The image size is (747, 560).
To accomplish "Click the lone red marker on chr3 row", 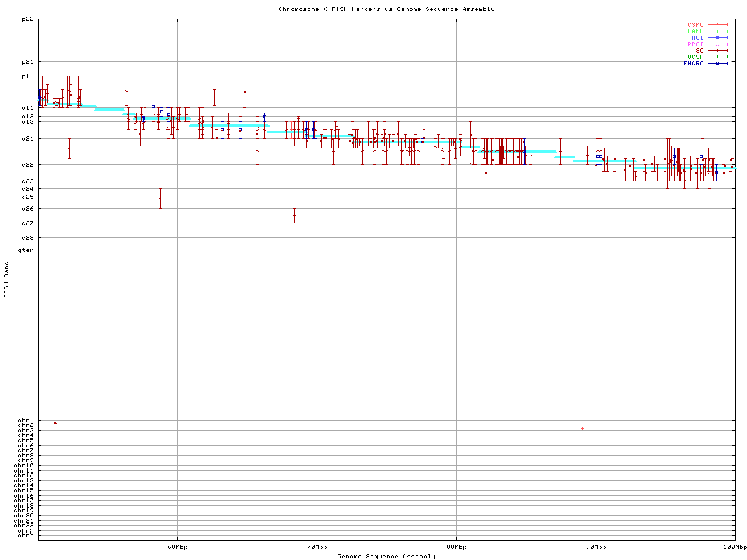I will click(582, 429).
